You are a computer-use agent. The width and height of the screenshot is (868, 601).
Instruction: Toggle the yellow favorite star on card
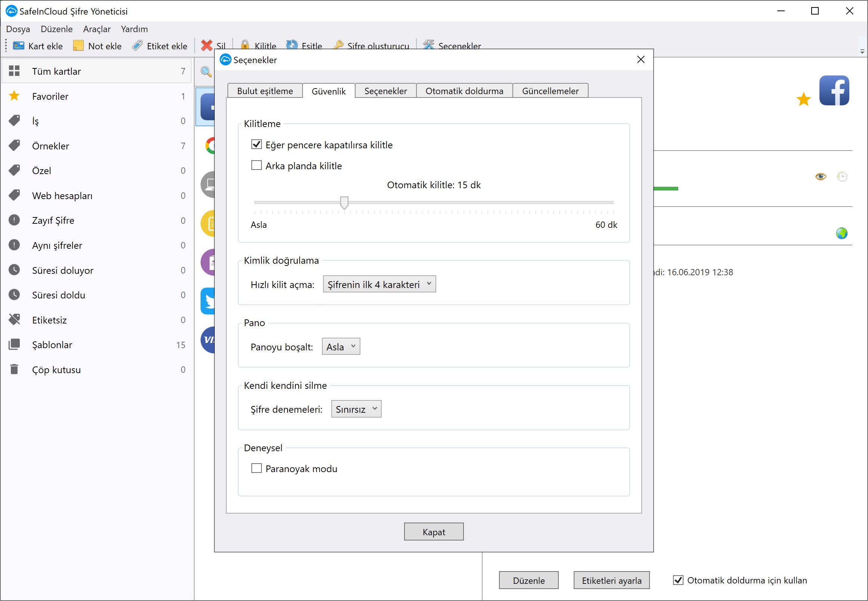[803, 99]
